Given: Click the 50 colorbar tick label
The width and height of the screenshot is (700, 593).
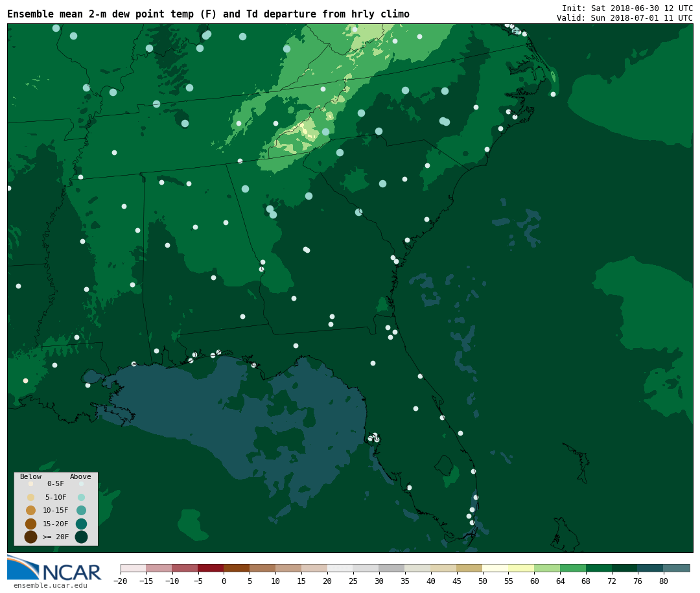Looking at the screenshot, I should (x=483, y=581).
